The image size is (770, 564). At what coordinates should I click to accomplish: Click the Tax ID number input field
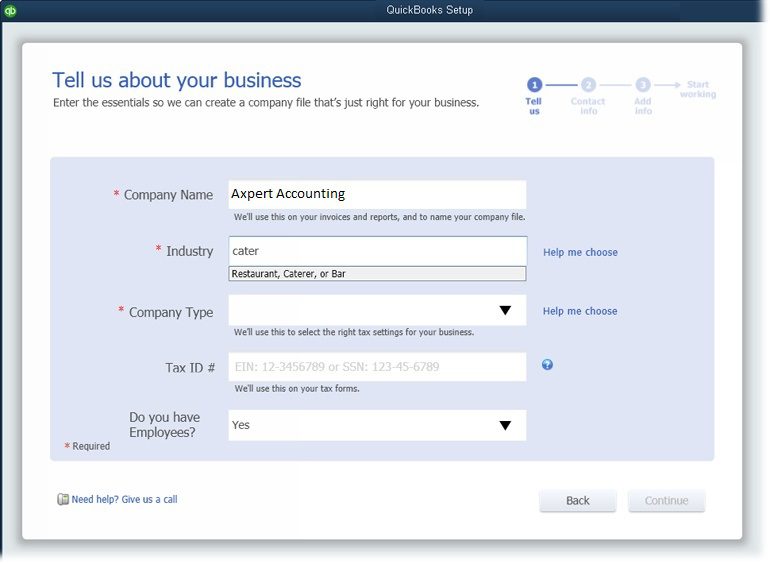(377, 367)
